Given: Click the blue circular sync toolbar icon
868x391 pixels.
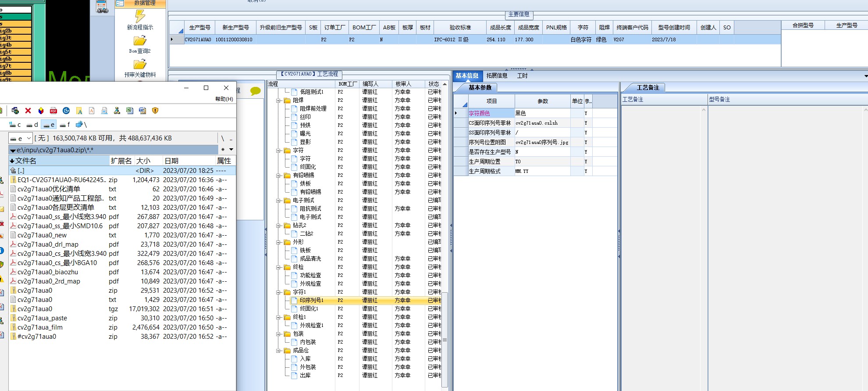Looking at the screenshot, I should click(66, 111).
